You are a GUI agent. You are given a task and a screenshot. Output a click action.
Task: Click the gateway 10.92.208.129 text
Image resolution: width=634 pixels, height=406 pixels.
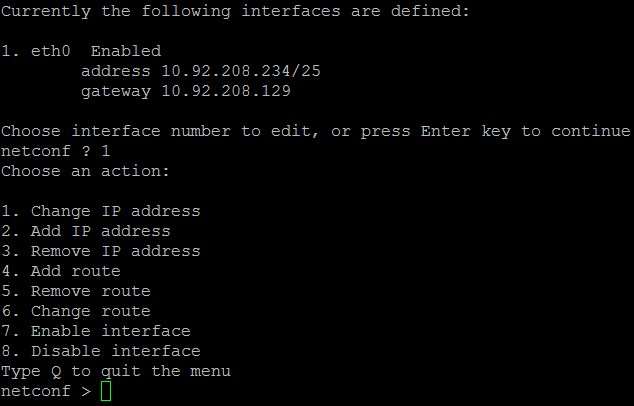(185, 91)
